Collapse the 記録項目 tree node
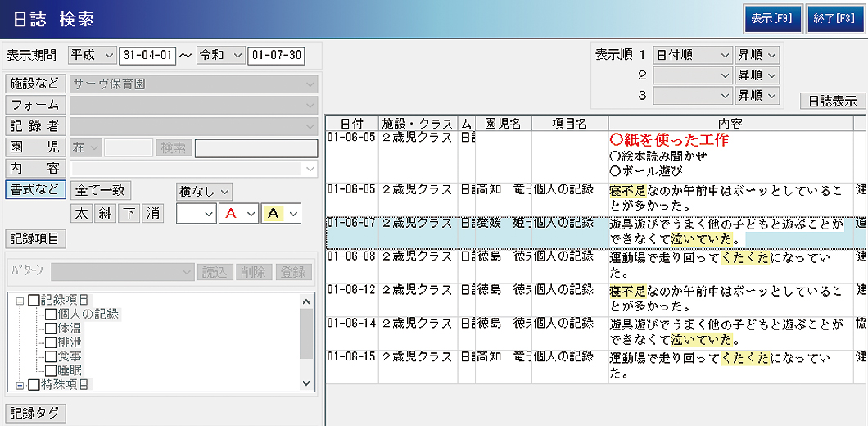 (20, 301)
